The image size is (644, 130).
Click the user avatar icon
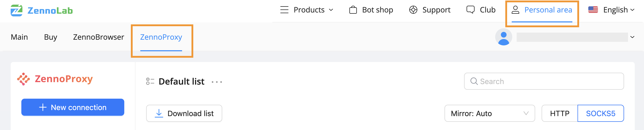503,37
